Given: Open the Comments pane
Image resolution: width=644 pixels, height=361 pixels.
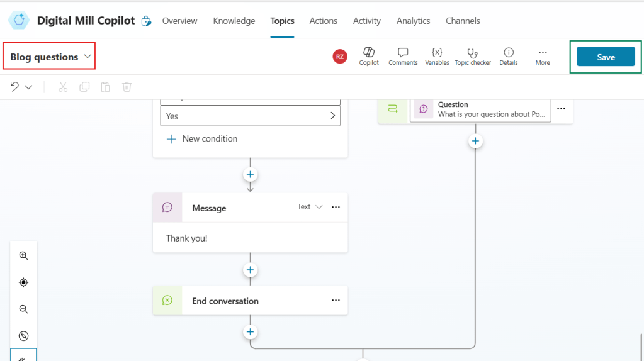Looking at the screenshot, I should (x=403, y=56).
